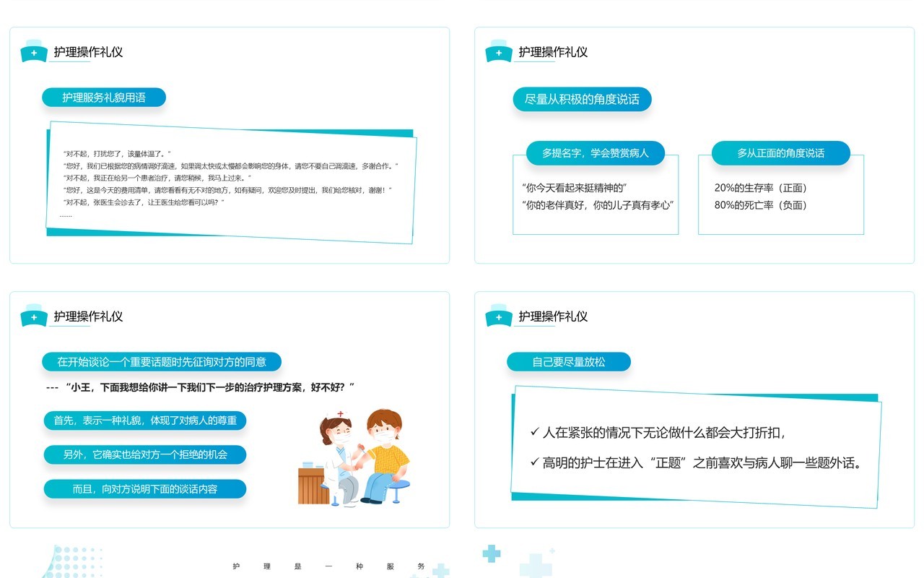
Task: Click the nurse cap icon on the 自己要尽量放松 slide
Action: coord(499,316)
